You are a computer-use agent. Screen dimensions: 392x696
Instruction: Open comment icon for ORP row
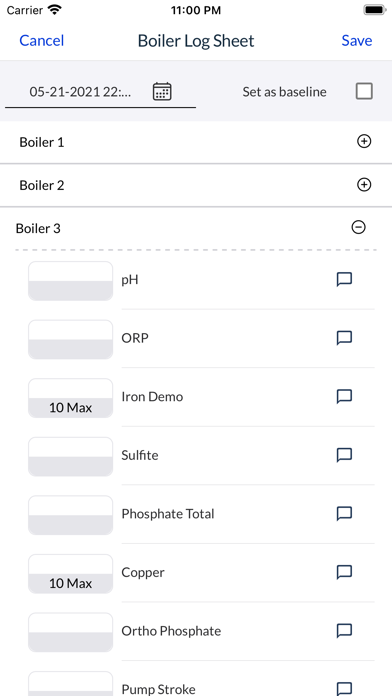click(344, 338)
